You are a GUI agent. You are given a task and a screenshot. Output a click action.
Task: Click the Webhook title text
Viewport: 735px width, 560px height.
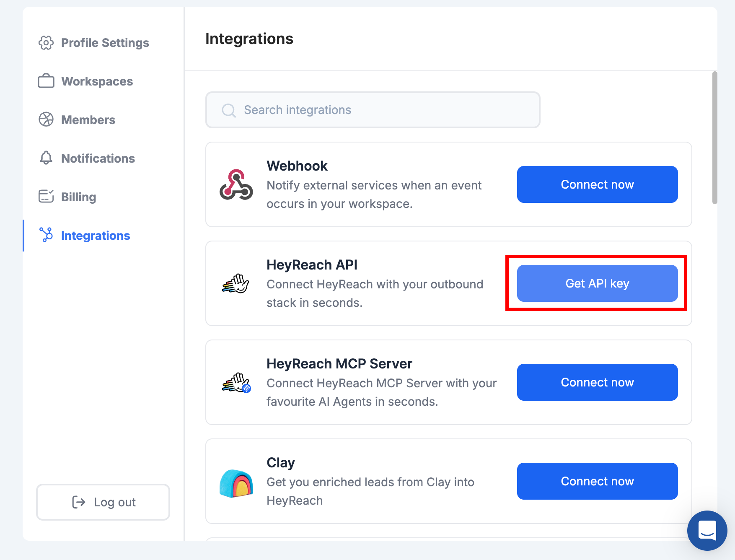tap(297, 166)
